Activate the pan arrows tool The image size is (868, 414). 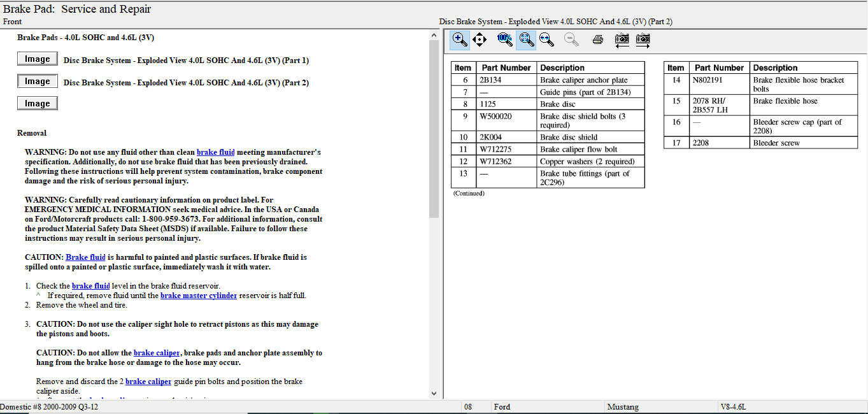480,40
